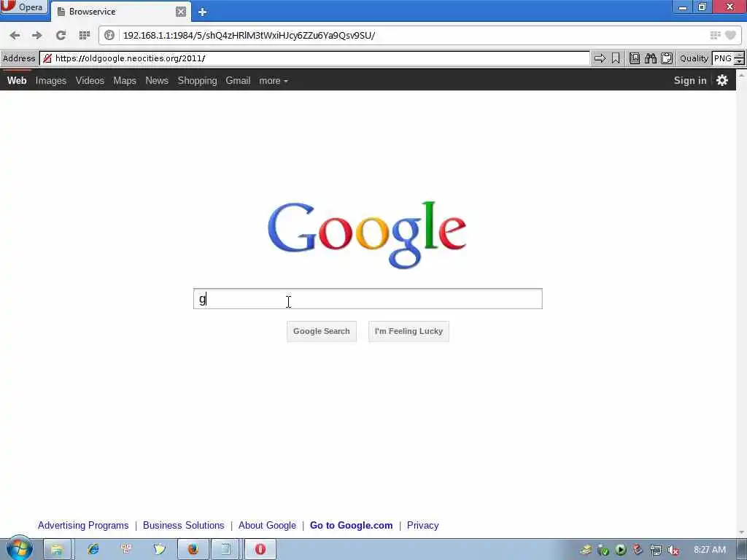This screenshot has width=747, height=560.
Task: Click the green play tray icon
Action: 620,550
